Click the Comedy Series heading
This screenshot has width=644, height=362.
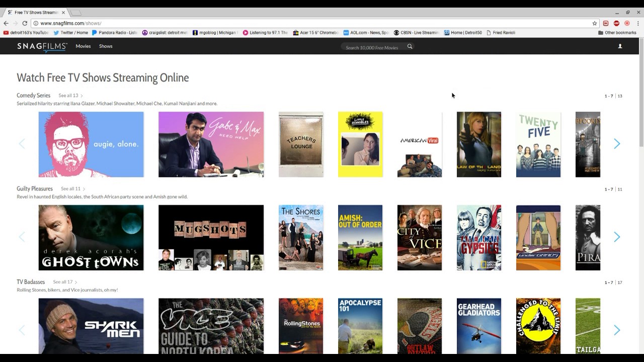point(33,96)
